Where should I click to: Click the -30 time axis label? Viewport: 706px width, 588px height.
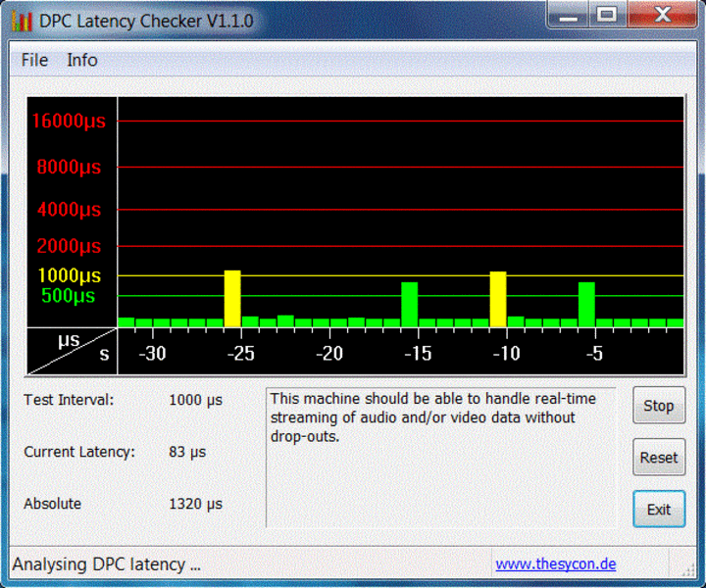(152, 354)
